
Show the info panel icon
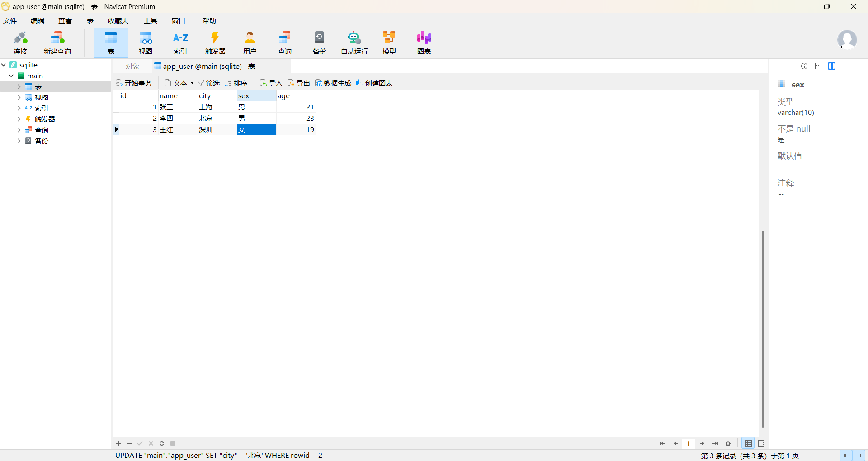click(x=804, y=66)
